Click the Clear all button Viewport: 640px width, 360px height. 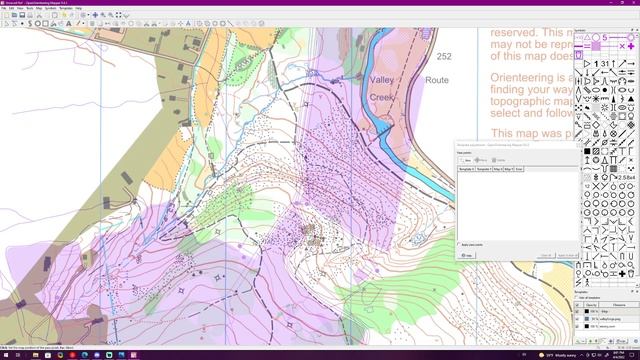click(x=546, y=256)
